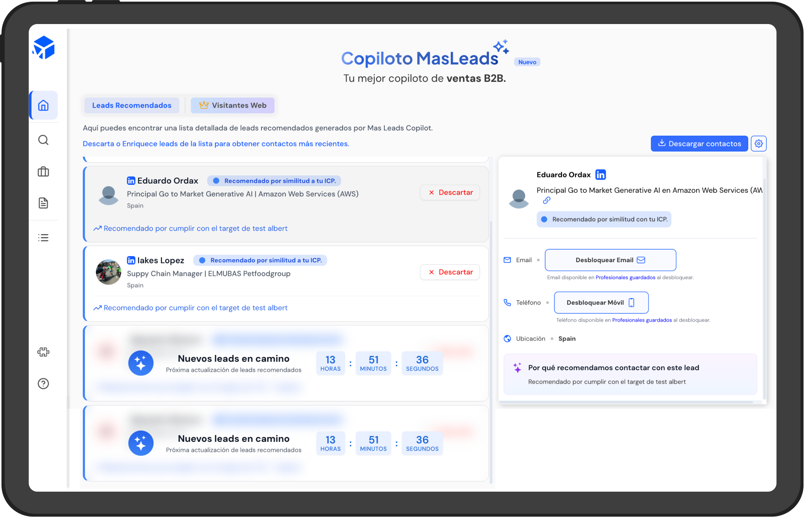Click detail panel horizontal scrollbar
This screenshot has height=517, width=812.
(x=626, y=402)
